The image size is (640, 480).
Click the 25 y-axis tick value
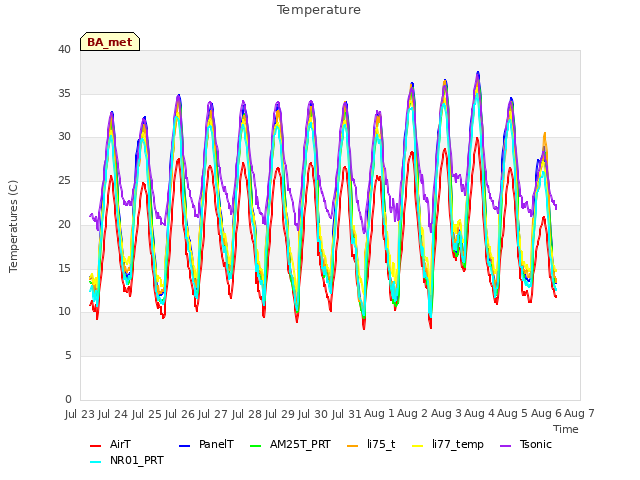[x=64, y=180]
